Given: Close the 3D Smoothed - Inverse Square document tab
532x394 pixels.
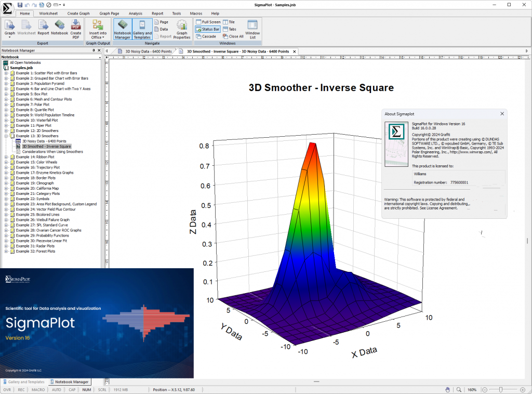Looking at the screenshot, I should pos(295,51).
